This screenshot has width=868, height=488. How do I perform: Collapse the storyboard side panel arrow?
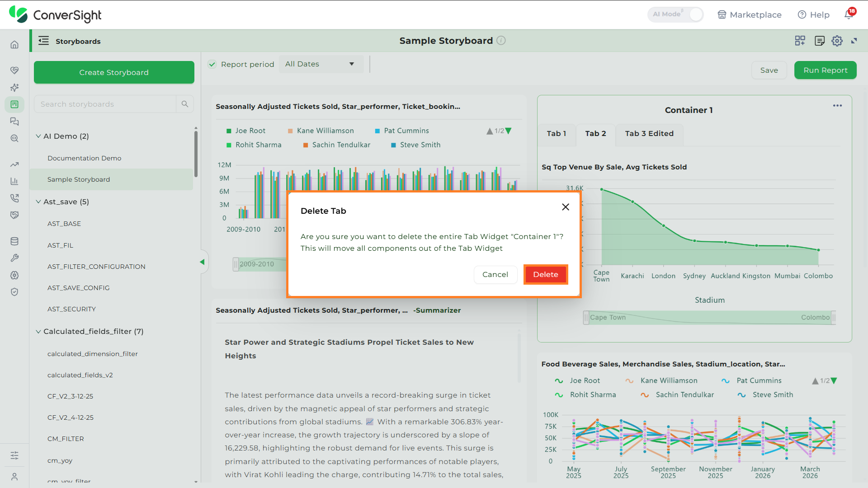point(203,262)
